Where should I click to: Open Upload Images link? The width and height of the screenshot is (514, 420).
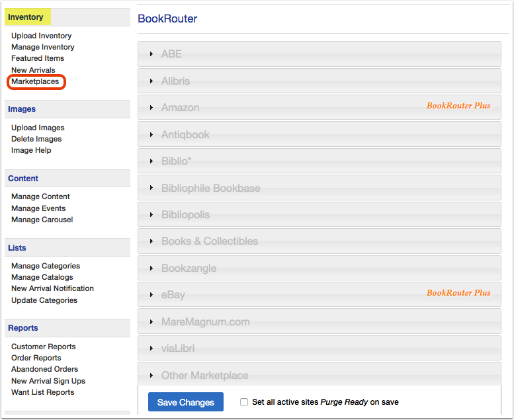38,128
